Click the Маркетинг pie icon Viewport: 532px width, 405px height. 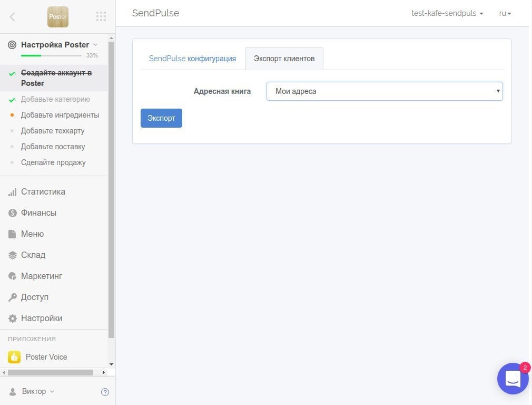[12, 276]
